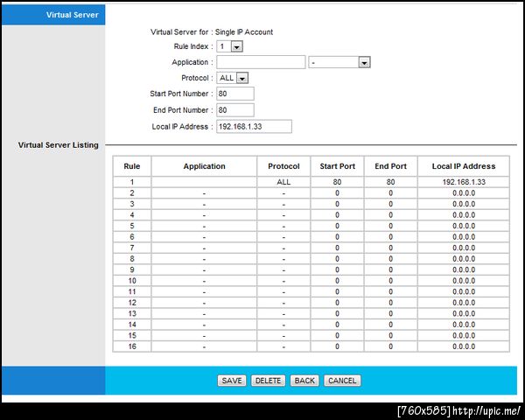Expand the Application preset dropdown
This screenshot has height=420, width=525.
(339, 62)
